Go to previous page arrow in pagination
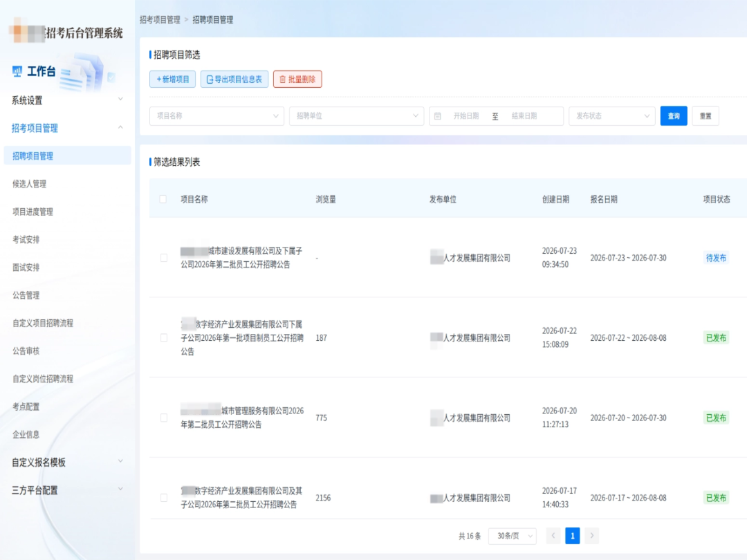The image size is (747, 560). point(553,536)
